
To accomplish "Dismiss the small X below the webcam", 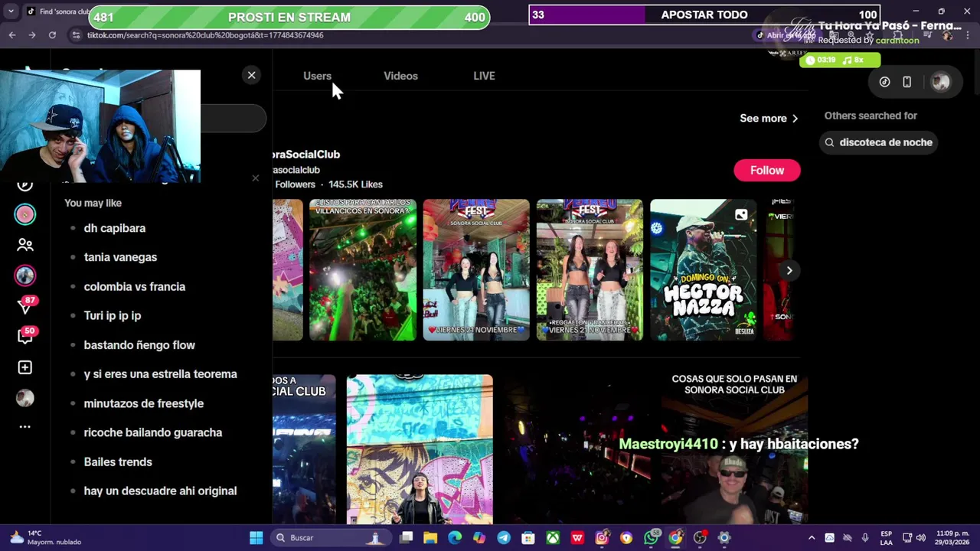I will (255, 178).
